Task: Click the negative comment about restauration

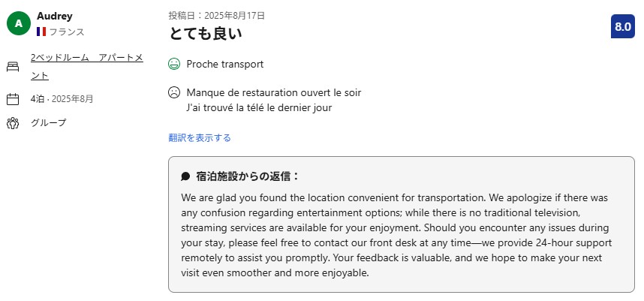Action: click(x=273, y=93)
